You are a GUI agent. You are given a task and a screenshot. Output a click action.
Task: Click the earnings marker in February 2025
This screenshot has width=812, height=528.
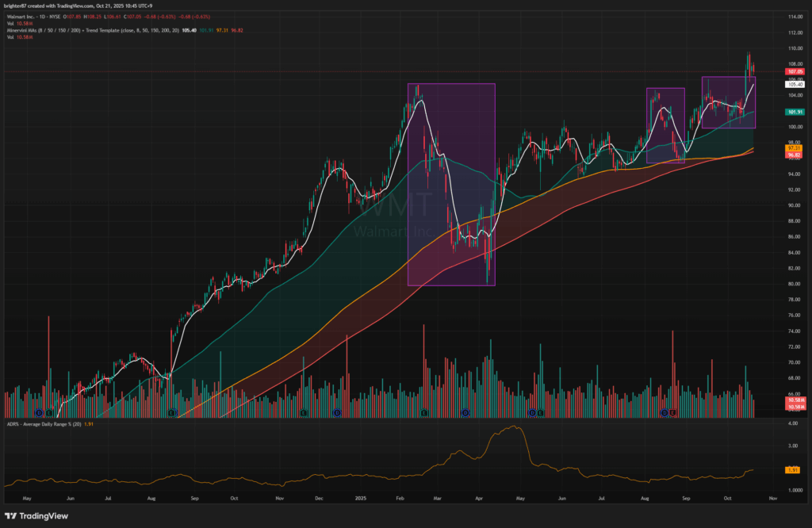tap(424, 412)
